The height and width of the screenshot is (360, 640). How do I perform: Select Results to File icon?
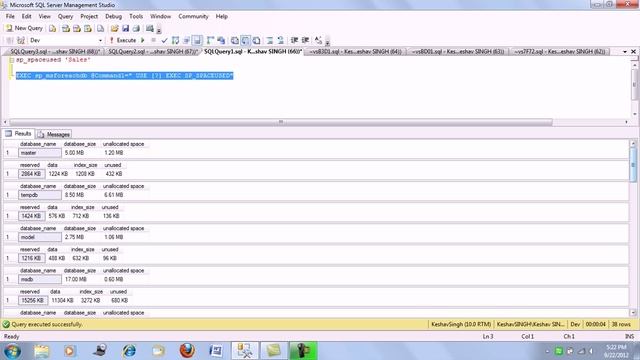(256, 40)
